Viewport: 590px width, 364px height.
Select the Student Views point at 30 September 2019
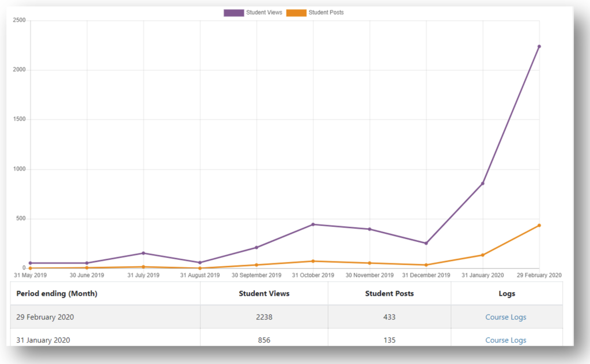click(x=256, y=248)
